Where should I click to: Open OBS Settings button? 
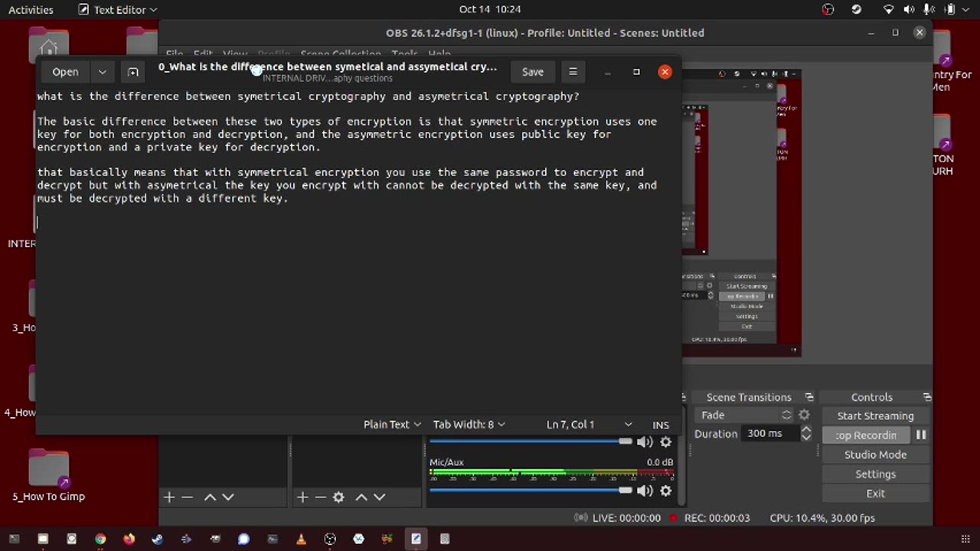point(875,474)
